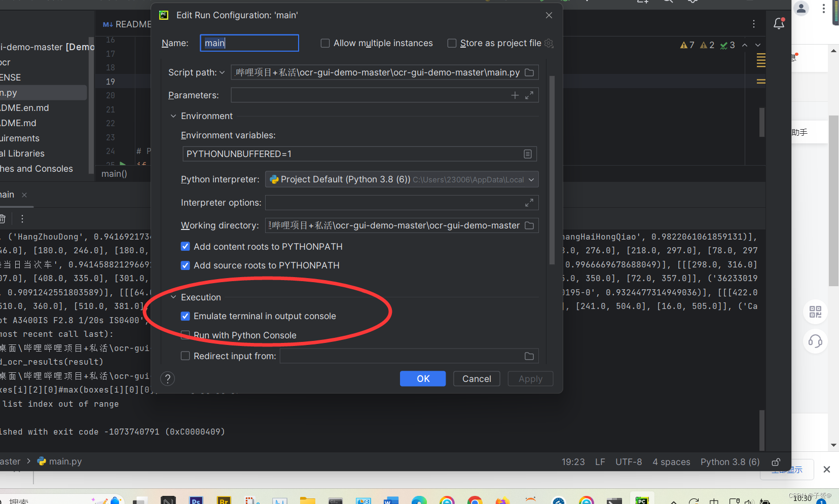Viewport: 839px width, 504px height.
Task: Click the environment variables list editor icon
Action: pos(527,154)
